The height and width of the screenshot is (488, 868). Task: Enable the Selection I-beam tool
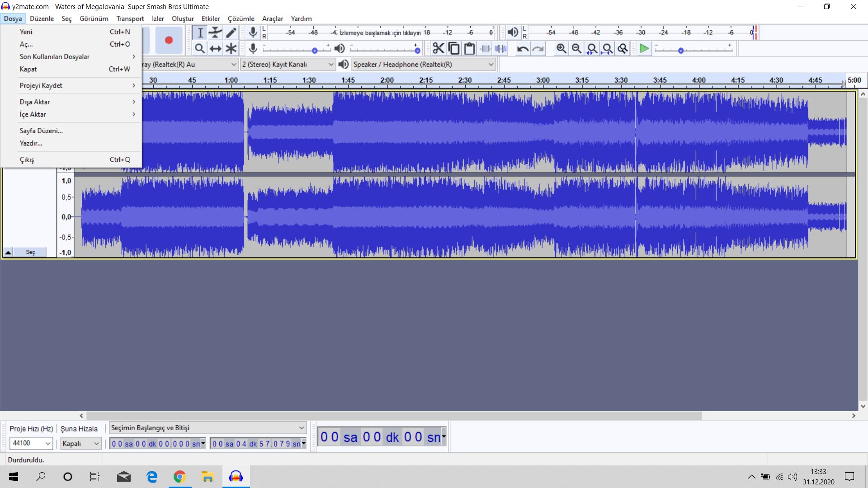[200, 33]
